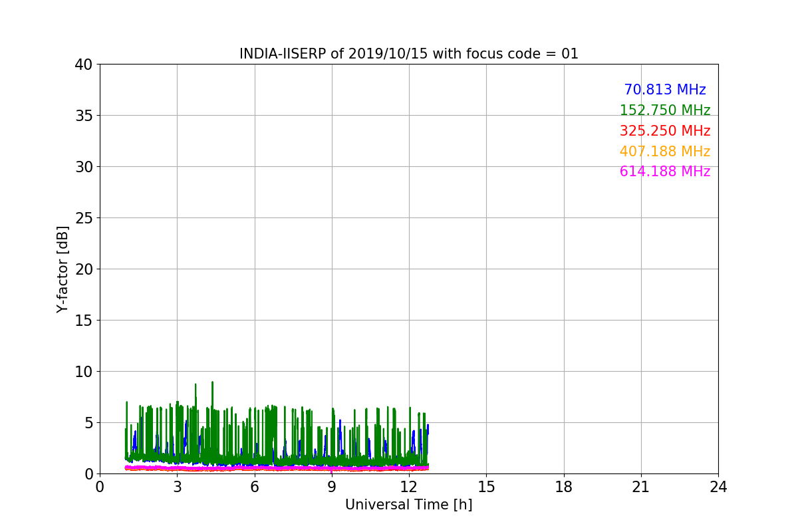Click the x-axis tick label 24

718,487
